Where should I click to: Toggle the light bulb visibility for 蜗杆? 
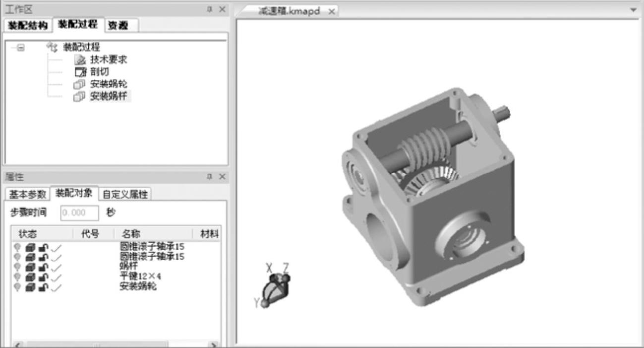[18, 266]
